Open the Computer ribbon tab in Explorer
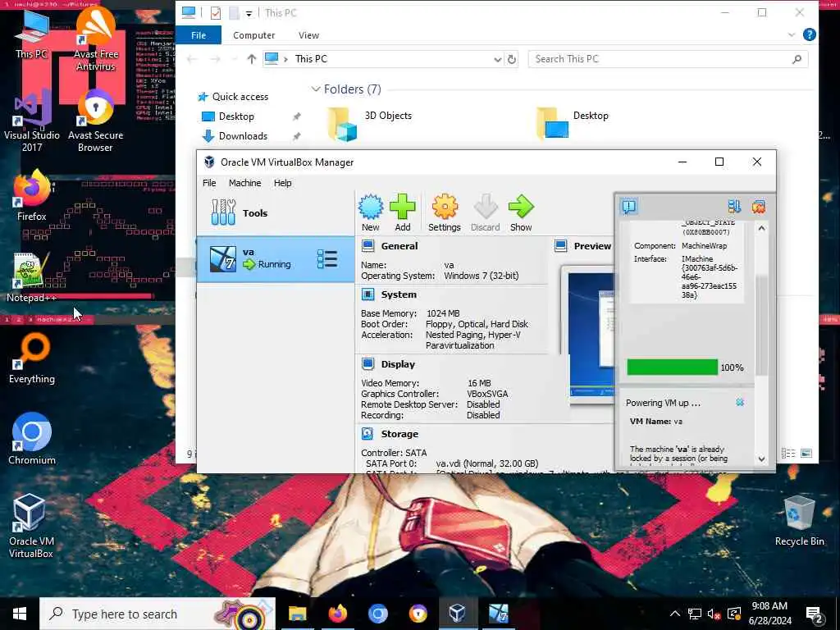 [253, 34]
